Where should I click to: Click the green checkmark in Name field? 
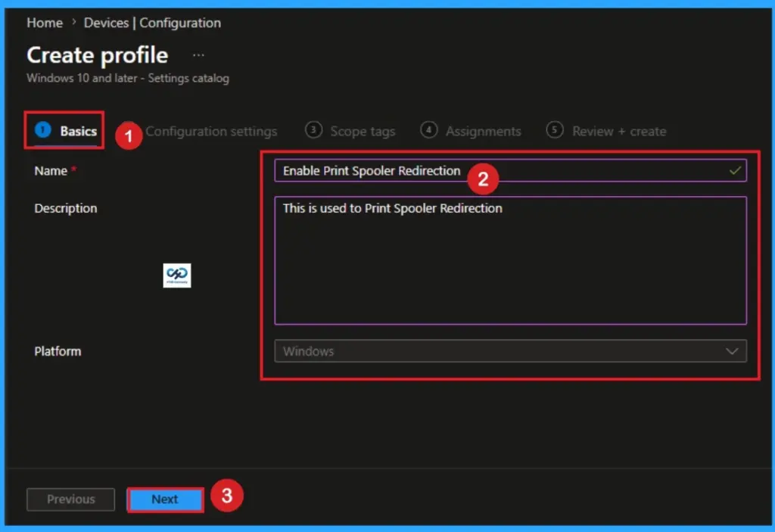click(x=735, y=170)
